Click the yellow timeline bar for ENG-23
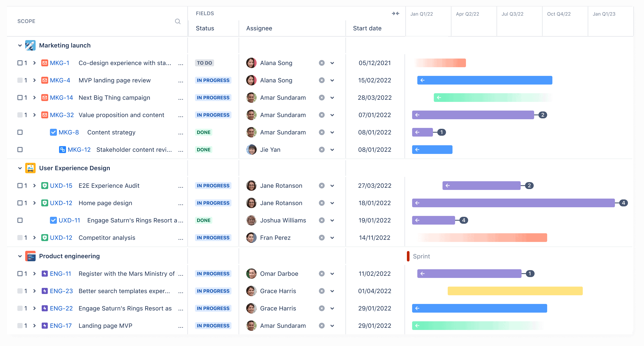Viewport: 644px width, 346px height. coord(515,291)
